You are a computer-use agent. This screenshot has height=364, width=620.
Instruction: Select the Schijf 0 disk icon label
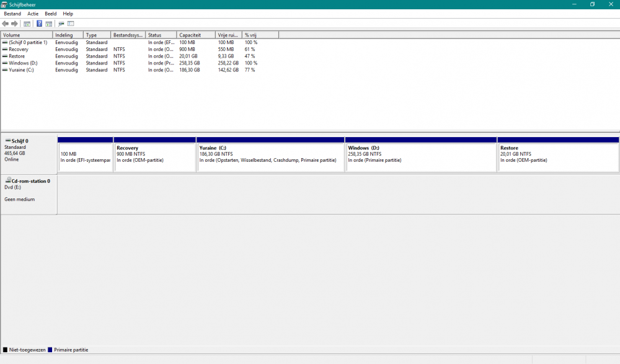click(20, 141)
